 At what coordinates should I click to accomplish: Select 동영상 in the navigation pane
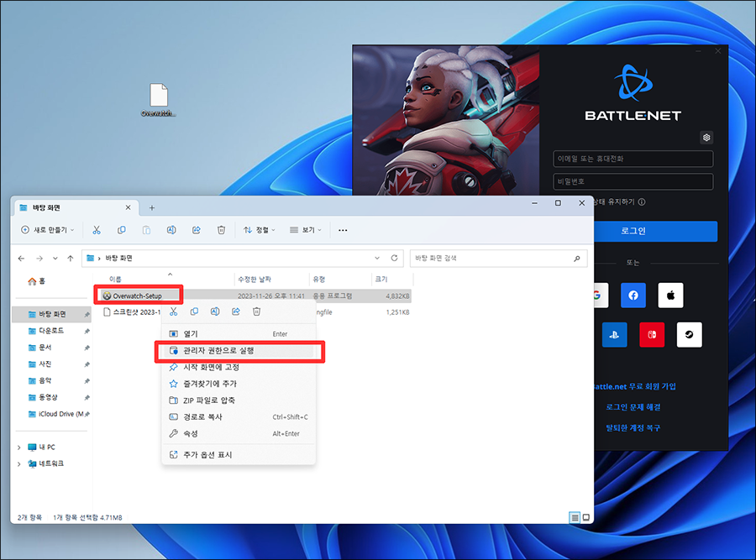coord(51,397)
